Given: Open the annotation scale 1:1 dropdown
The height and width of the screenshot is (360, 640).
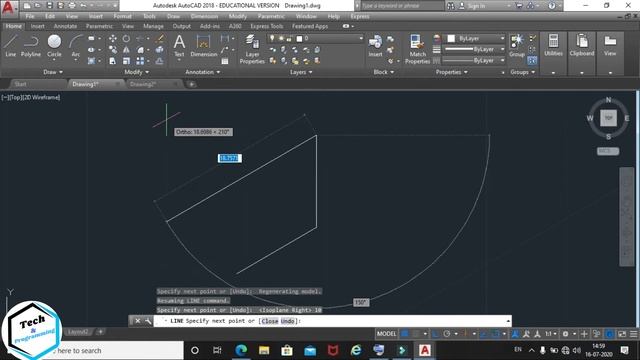Looking at the screenshot, I should pyautogui.click(x=551, y=334).
